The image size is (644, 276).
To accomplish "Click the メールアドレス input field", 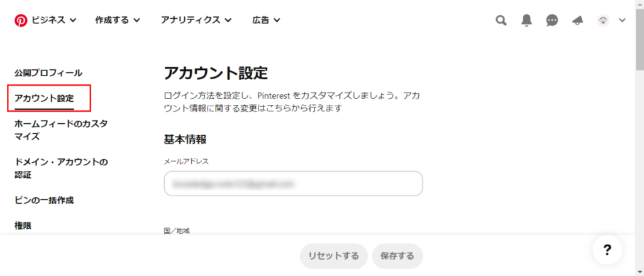I will [x=293, y=184].
